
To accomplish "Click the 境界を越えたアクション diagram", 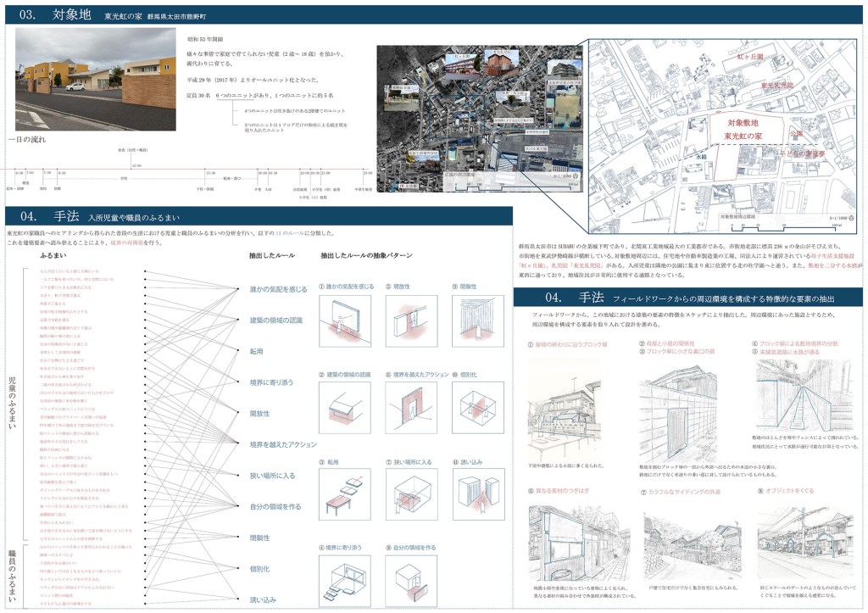I will [x=411, y=406].
